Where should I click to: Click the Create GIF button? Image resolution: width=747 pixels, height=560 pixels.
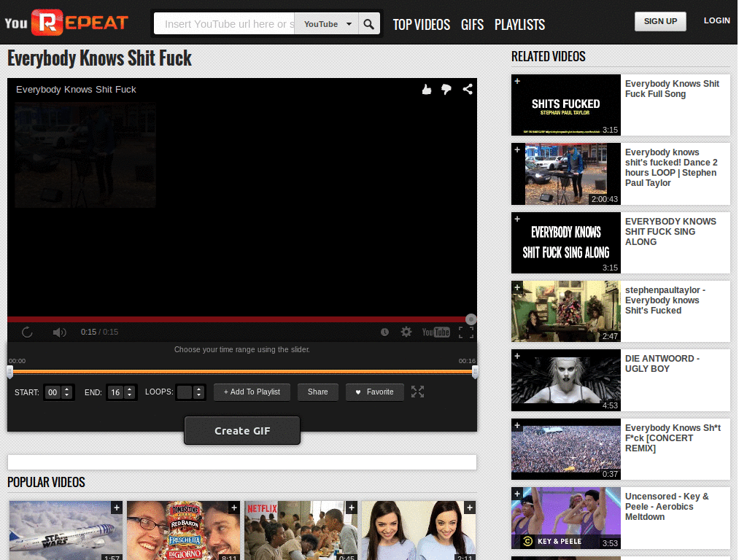(242, 430)
